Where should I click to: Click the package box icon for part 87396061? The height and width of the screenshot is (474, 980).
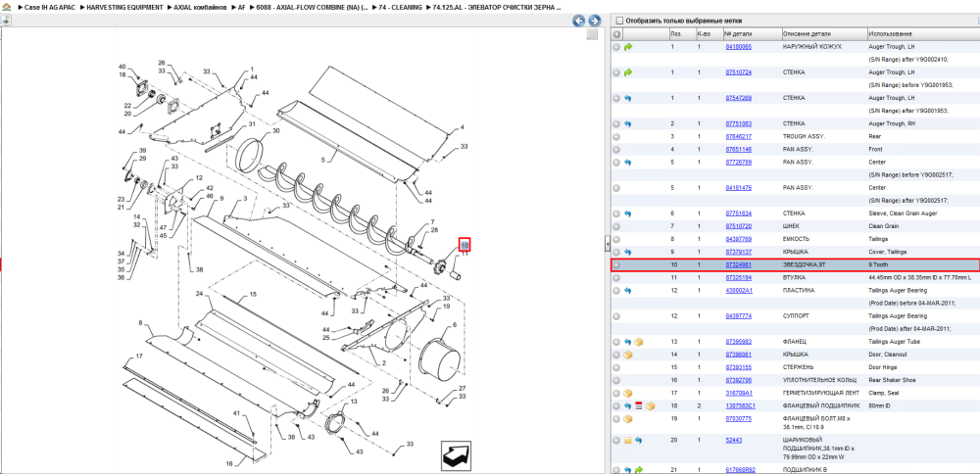tap(628, 355)
